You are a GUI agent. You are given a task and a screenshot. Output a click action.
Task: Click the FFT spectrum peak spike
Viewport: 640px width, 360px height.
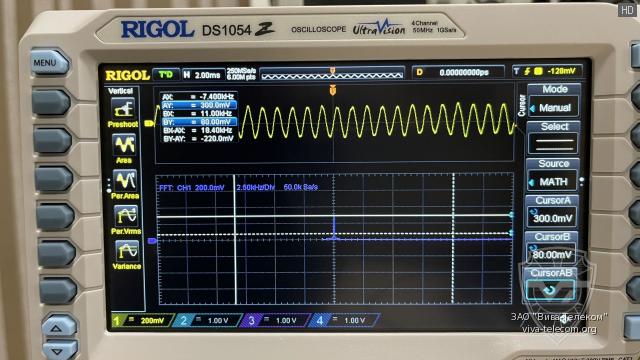point(334,227)
